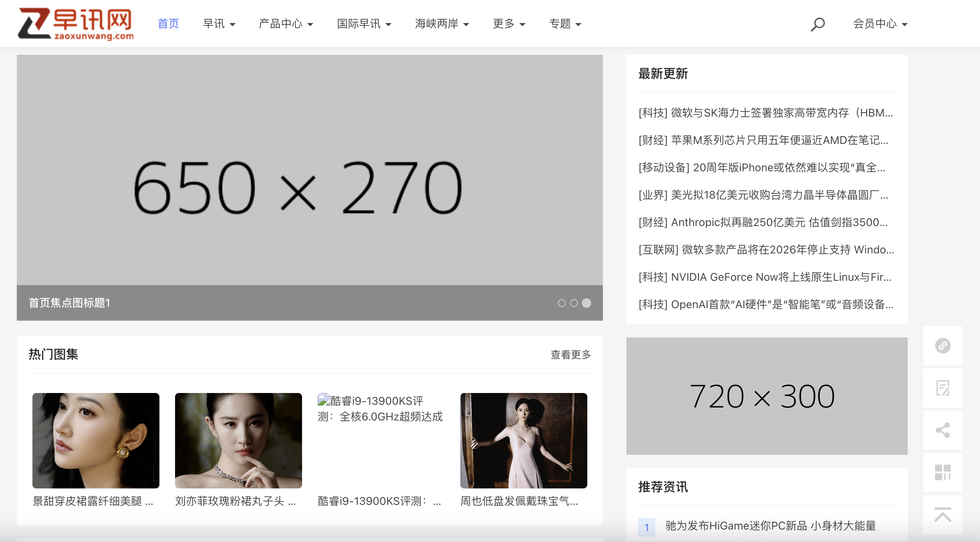Screen dimensions: 980x542
Task: Open the Anthropic拟再融250亿美元 news link
Action: coord(763,222)
